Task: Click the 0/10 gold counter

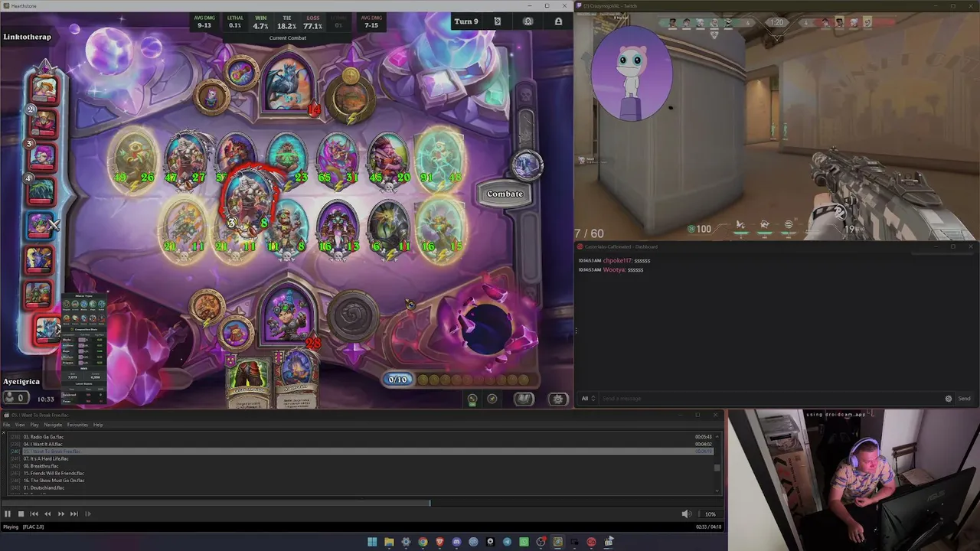Action: point(397,380)
